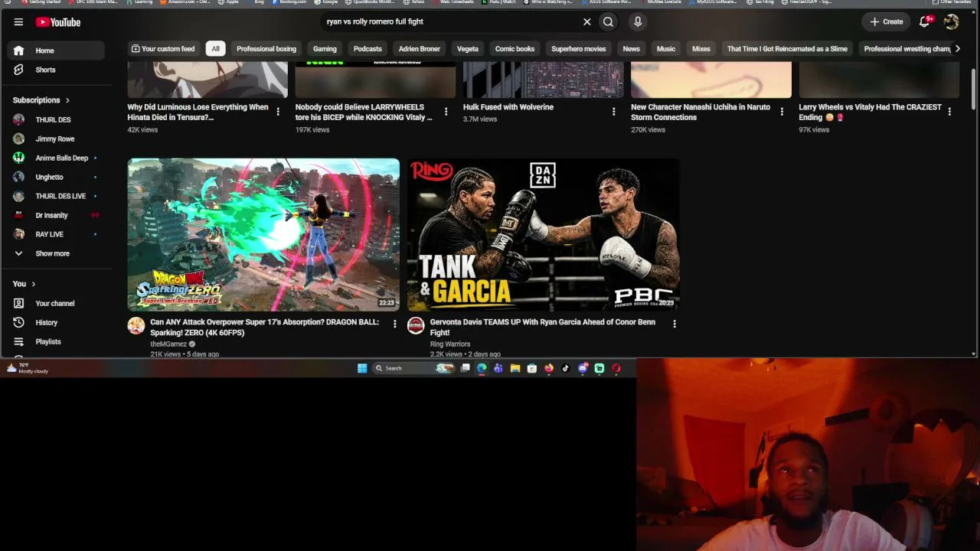Select the Your custom feed chip
Viewport: 980px width, 551px height.
tap(162, 49)
